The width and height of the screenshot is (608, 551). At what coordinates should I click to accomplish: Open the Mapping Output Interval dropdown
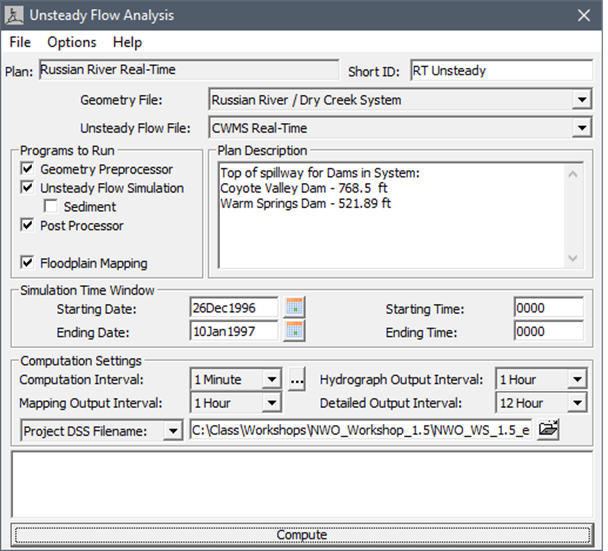coord(271,403)
